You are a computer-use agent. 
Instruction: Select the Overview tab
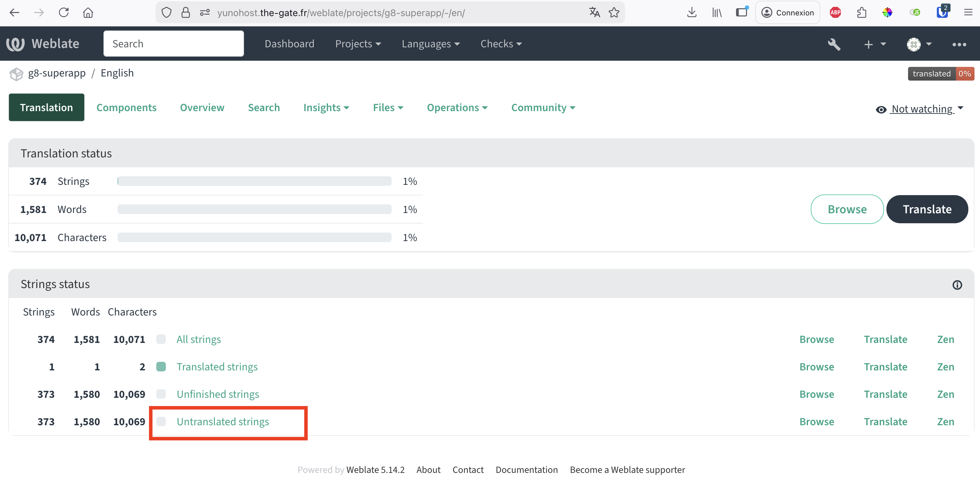[x=202, y=108]
